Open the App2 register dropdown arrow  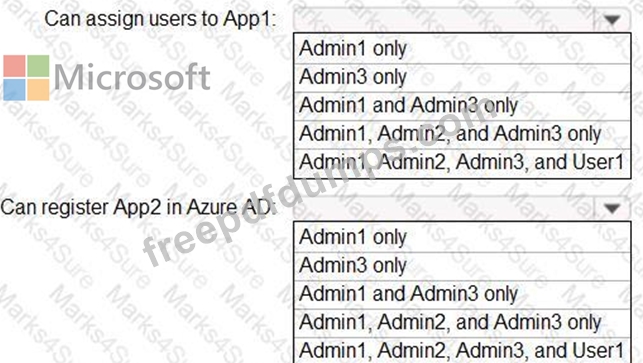click(x=611, y=208)
